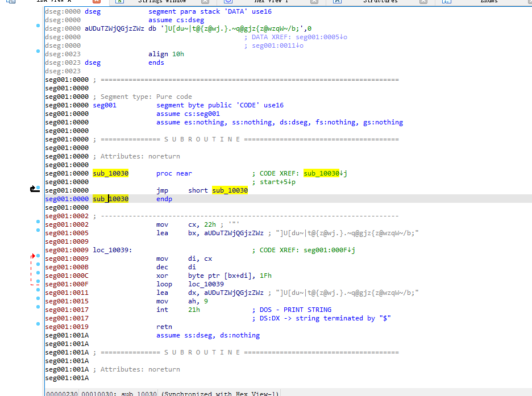Select the 'DS:DX -> string terminated by' comment

click(x=321, y=318)
